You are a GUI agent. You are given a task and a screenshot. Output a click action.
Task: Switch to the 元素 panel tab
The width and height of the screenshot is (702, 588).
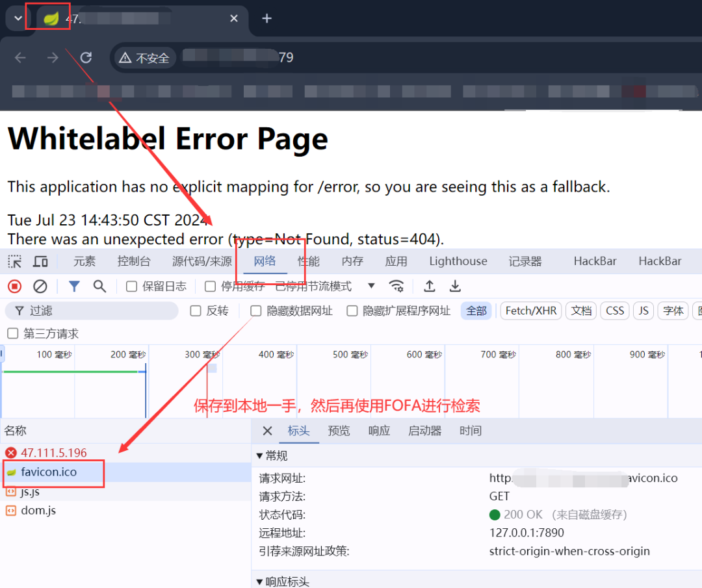pos(84,261)
